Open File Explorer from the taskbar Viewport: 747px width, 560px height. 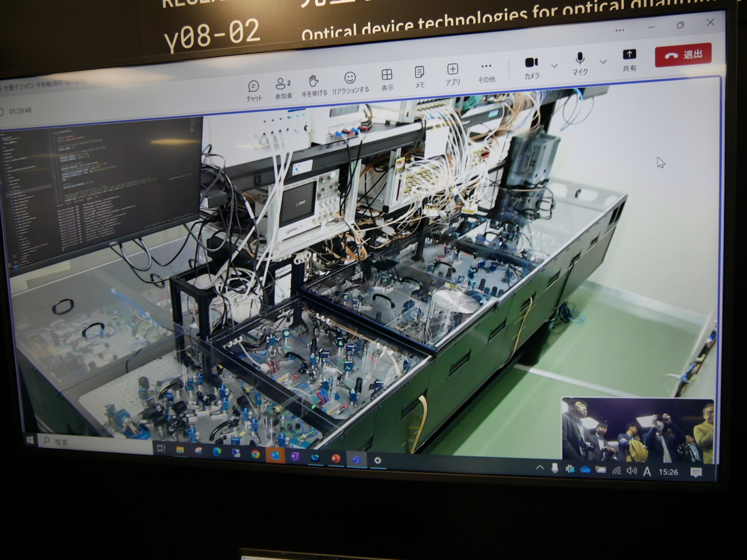(x=180, y=450)
